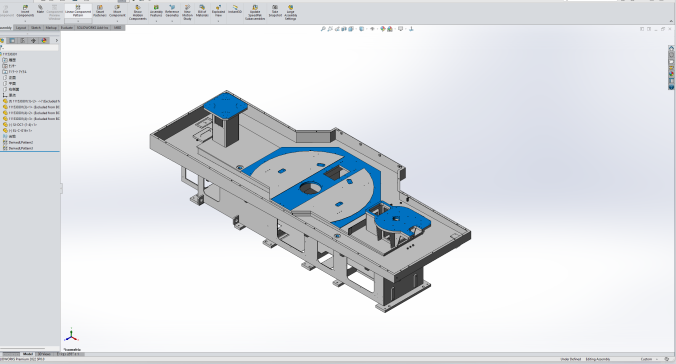The image size is (676, 364).
Task: Open the 3D Views bottom tab
Action: coord(44,354)
